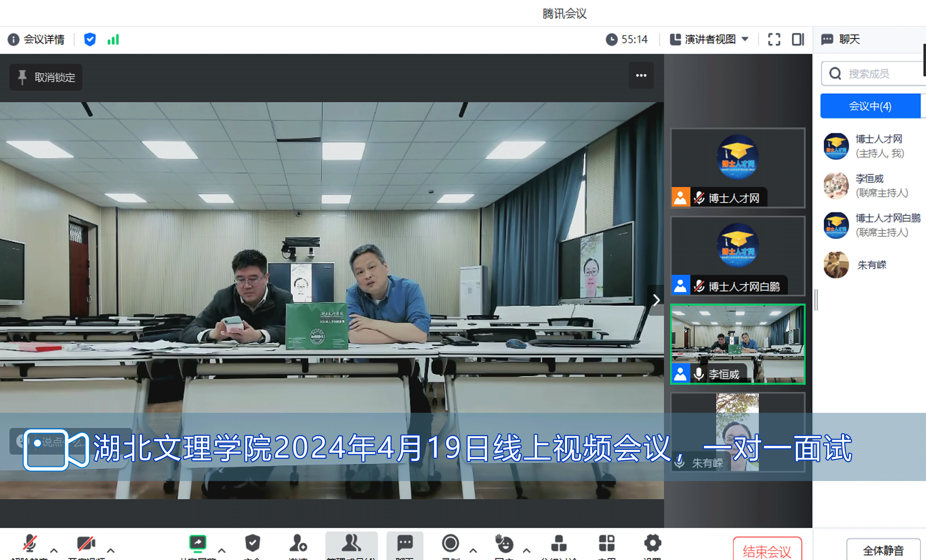Viewport: 926px width, 560px height.
Task: Click the unpin lock button on video
Action: pyautogui.click(x=46, y=77)
